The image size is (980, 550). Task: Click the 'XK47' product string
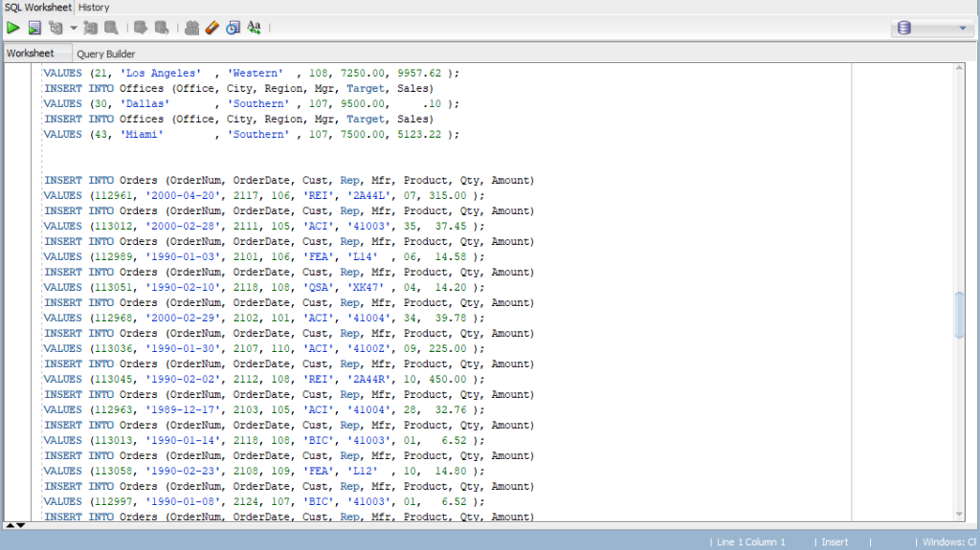366,288
